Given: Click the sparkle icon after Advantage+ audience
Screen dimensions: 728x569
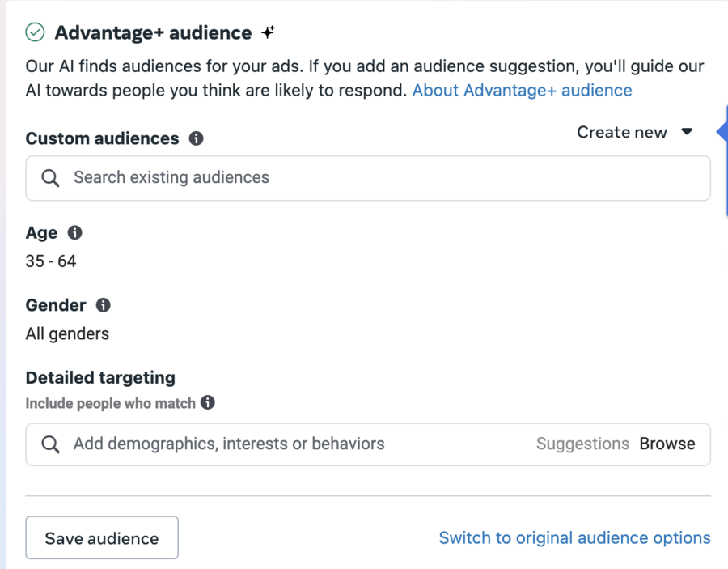Looking at the screenshot, I should pyautogui.click(x=268, y=32).
